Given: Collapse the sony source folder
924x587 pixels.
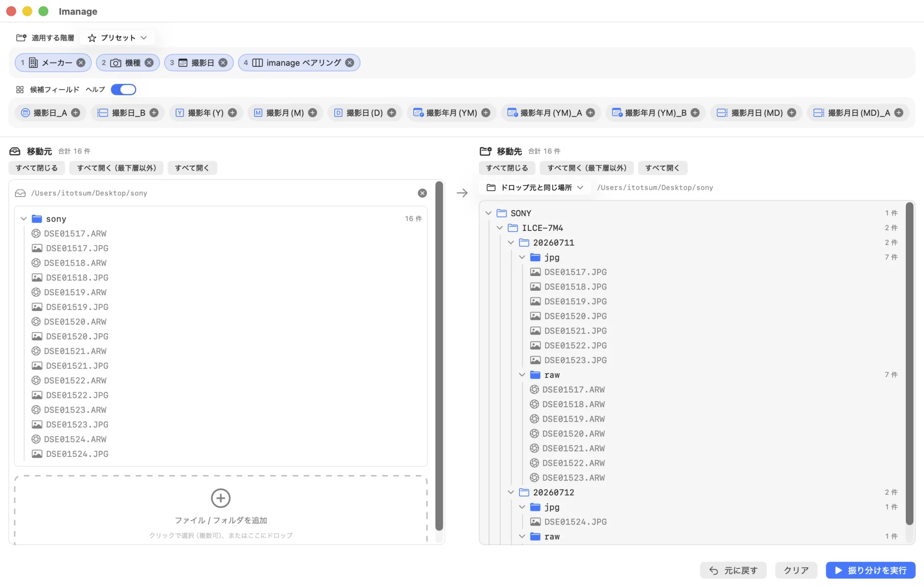Looking at the screenshot, I should (x=24, y=219).
